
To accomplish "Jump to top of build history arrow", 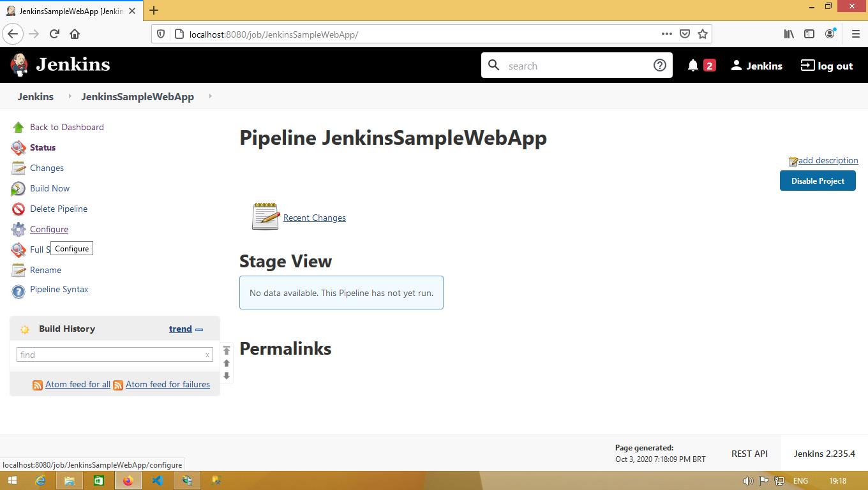I will (227, 350).
